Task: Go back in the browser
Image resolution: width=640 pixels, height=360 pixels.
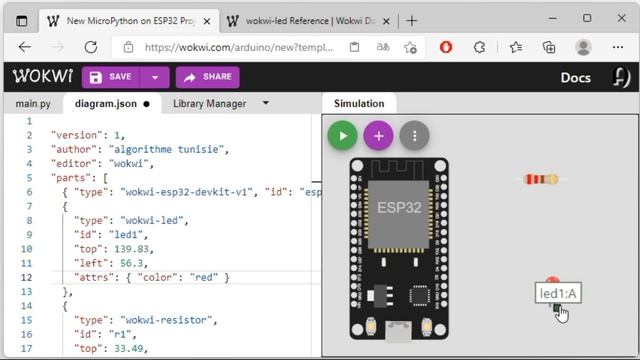Action: (25, 47)
